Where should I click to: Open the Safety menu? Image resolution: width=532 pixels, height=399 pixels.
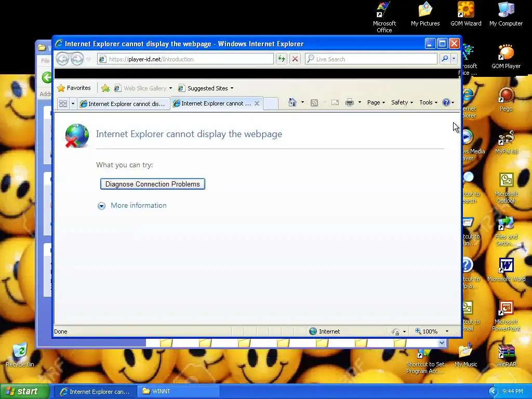point(402,102)
